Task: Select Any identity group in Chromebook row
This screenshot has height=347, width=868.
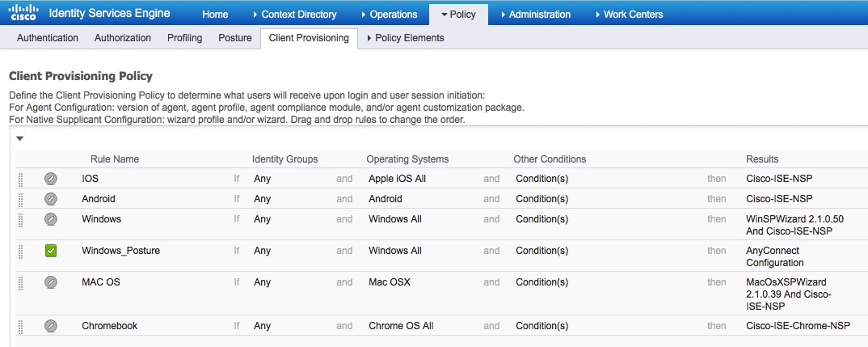Action: coord(263,326)
